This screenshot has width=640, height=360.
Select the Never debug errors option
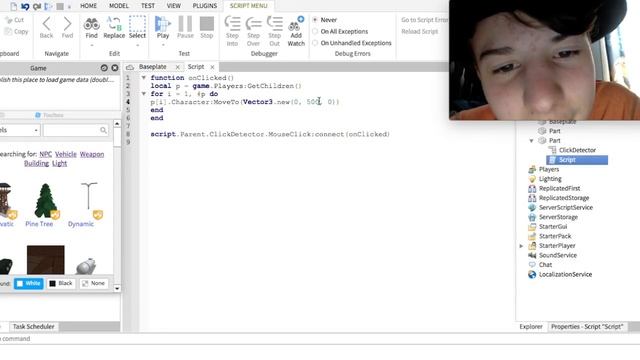pyautogui.click(x=315, y=20)
